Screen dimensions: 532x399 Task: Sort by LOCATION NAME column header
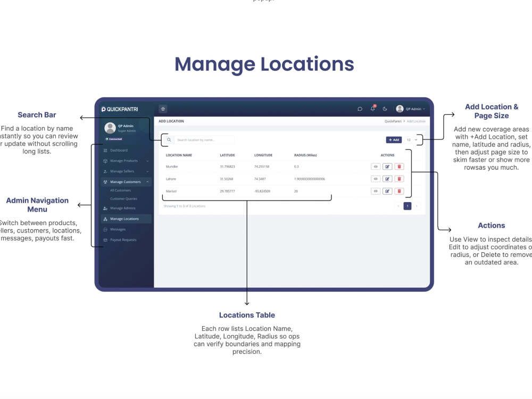pyautogui.click(x=179, y=155)
